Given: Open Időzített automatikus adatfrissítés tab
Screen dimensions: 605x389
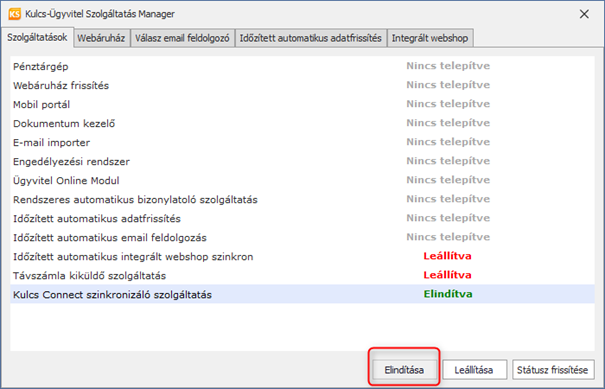Looking at the screenshot, I should click(311, 38).
